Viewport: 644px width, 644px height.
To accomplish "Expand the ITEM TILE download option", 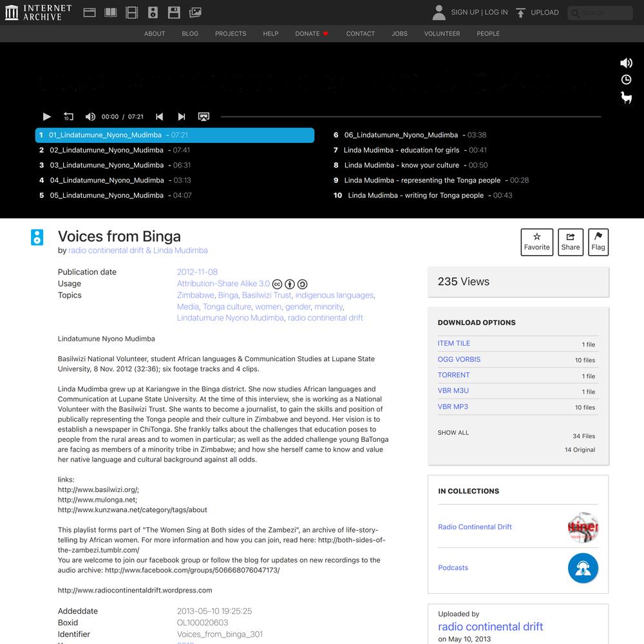I will point(454,343).
